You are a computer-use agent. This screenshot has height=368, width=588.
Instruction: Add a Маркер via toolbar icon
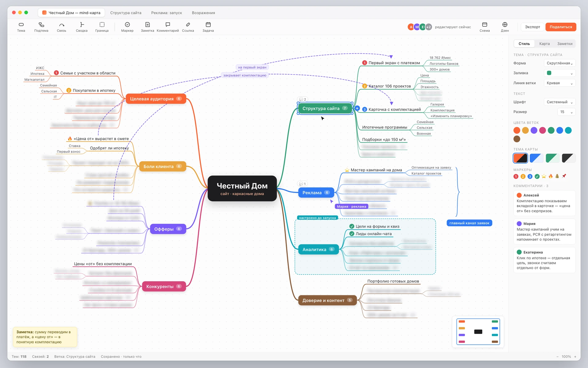[x=127, y=25]
